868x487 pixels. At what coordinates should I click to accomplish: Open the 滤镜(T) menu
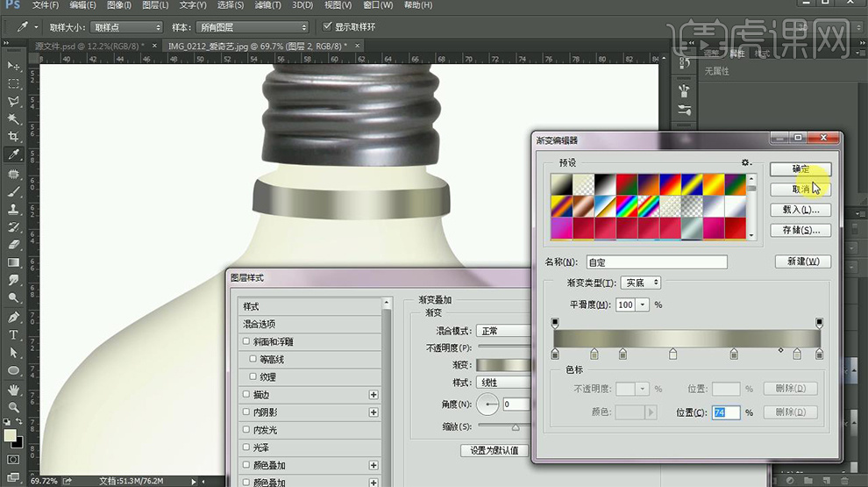[x=269, y=5]
